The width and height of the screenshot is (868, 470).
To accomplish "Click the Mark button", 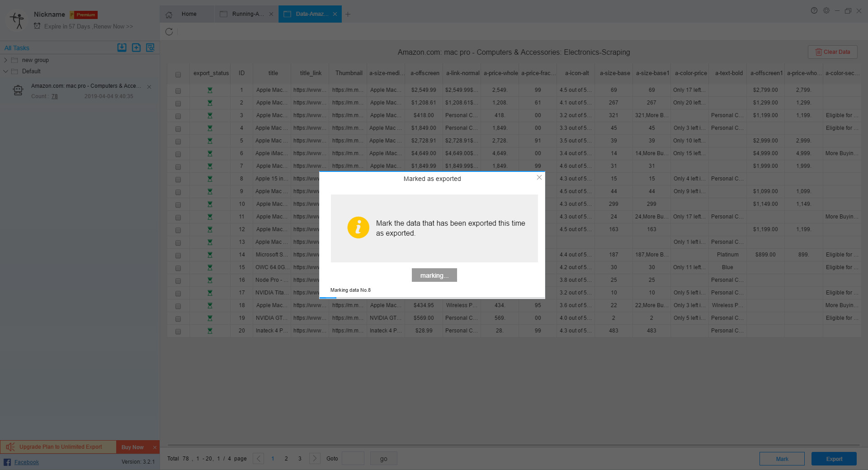I will click(x=782, y=459).
